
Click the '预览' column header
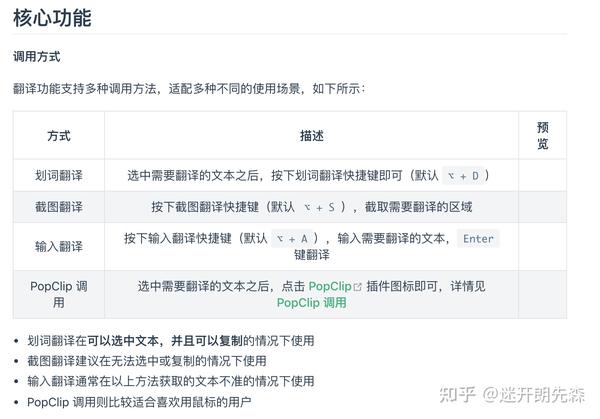543,136
